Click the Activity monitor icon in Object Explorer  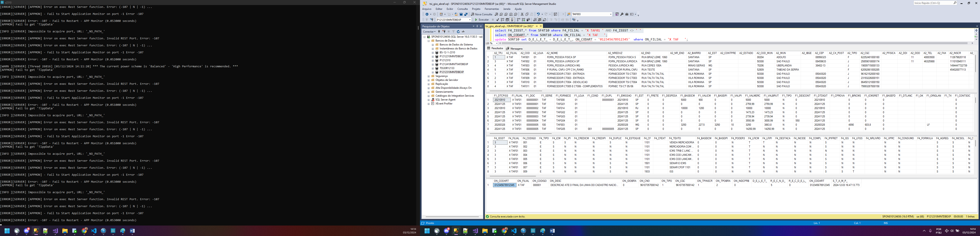coord(463,31)
